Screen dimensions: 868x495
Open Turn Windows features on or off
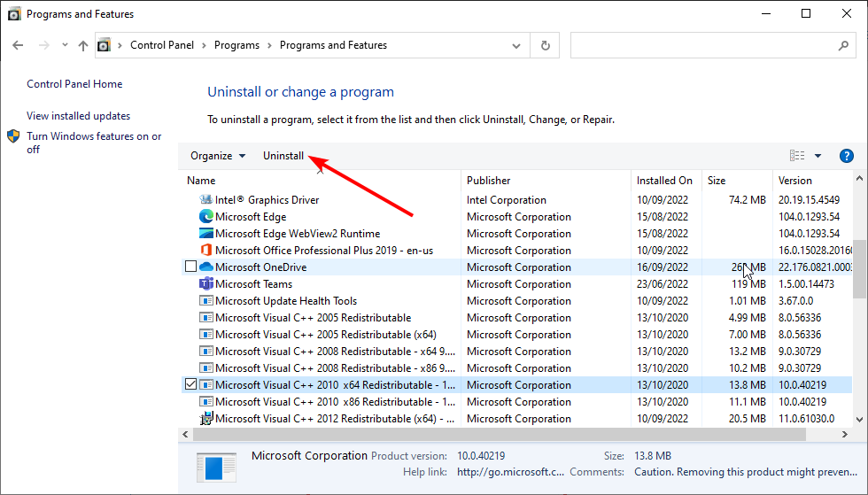click(x=94, y=143)
